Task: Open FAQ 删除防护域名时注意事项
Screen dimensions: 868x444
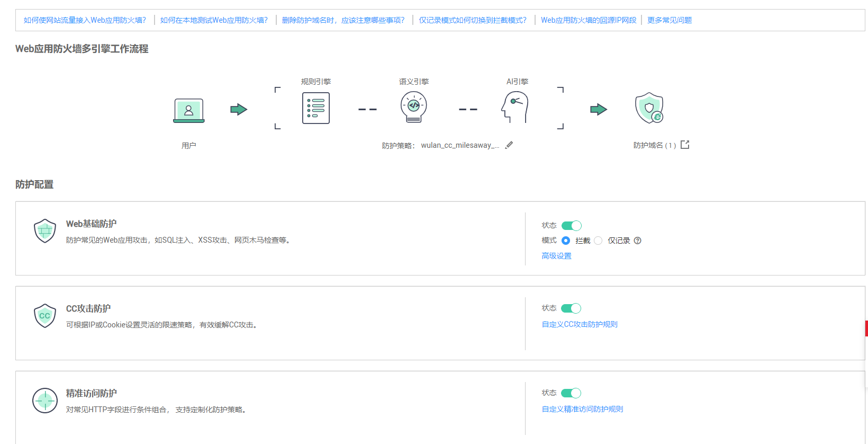Action: pyautogui.click(x=343, y=20)
